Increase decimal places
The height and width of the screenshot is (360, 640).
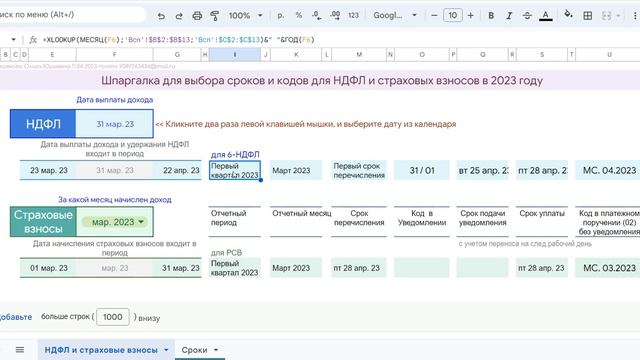pos(335,16)
